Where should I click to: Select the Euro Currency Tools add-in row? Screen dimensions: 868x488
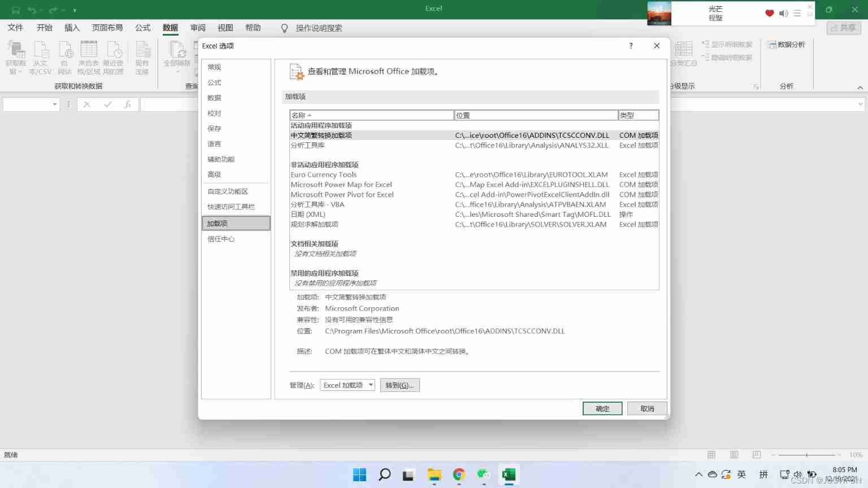[474, 175]
